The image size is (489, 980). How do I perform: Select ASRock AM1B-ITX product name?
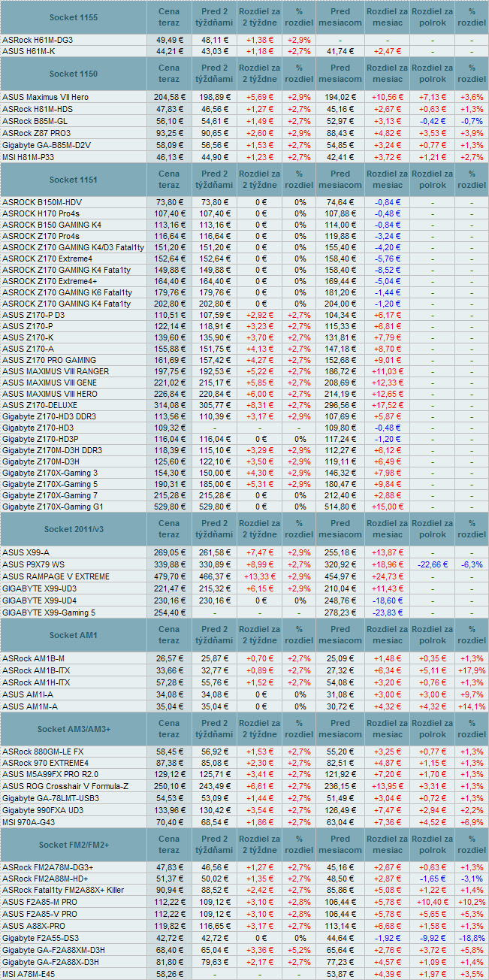pyautogui.click(x=36, y=670)
